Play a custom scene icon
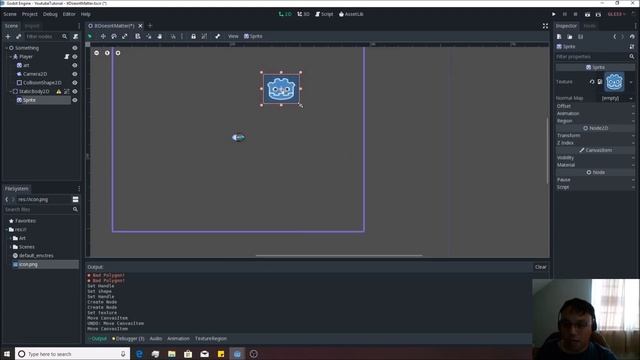The image size is (640, 360). point(598,14)
